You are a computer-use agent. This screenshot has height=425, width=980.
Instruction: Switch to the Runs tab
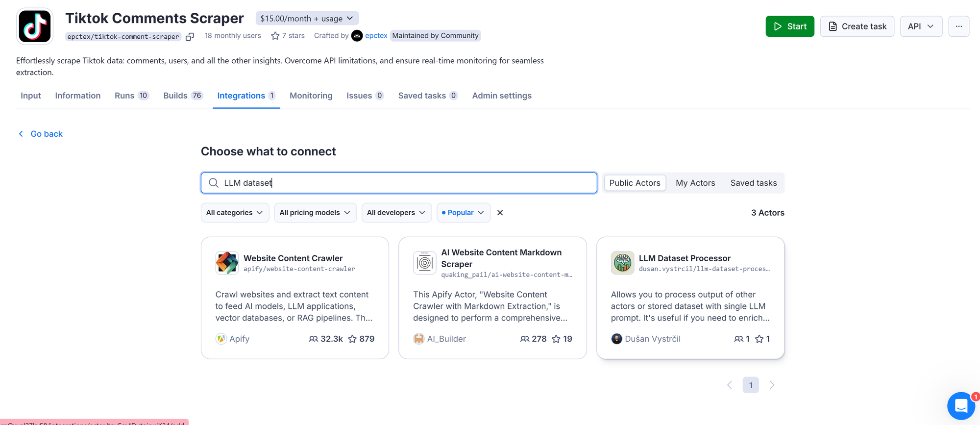[131, 96]
